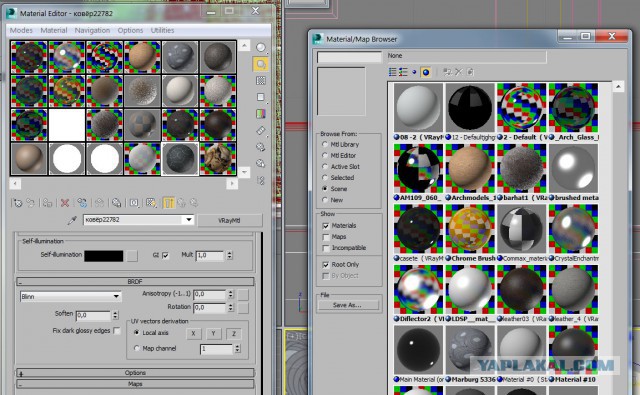Screen dimensions: 640x395
Task: Uncheck the Root Only checkbox
Action: click(326, 265)
